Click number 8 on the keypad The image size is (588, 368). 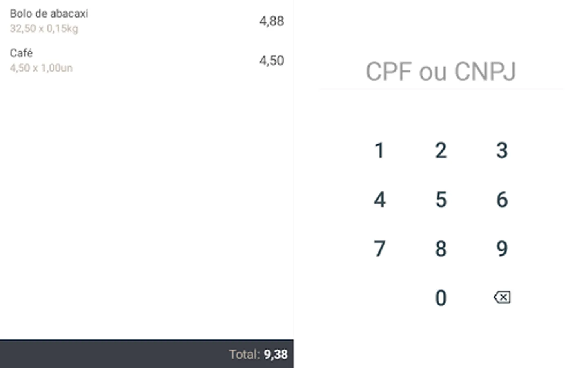[x=441, y=249]
